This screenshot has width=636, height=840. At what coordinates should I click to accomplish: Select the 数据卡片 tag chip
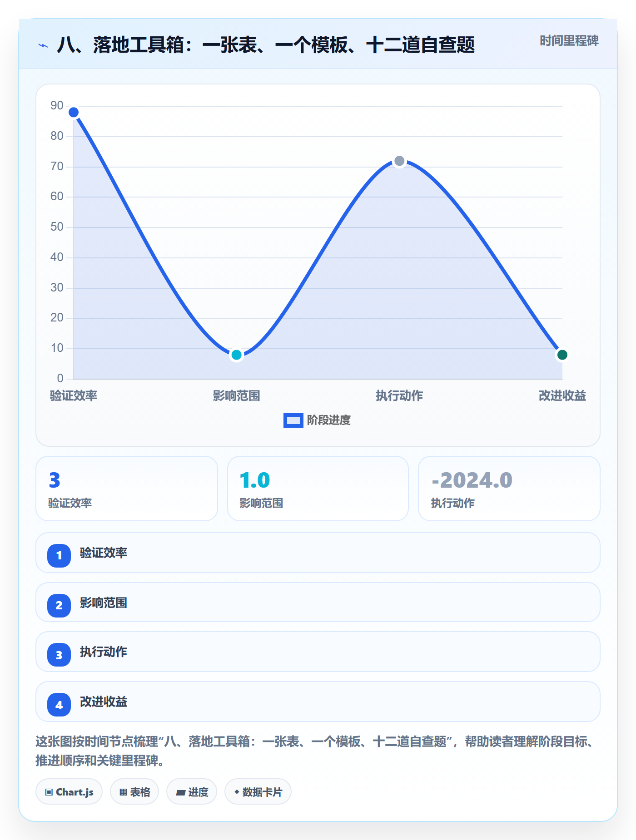258,792
